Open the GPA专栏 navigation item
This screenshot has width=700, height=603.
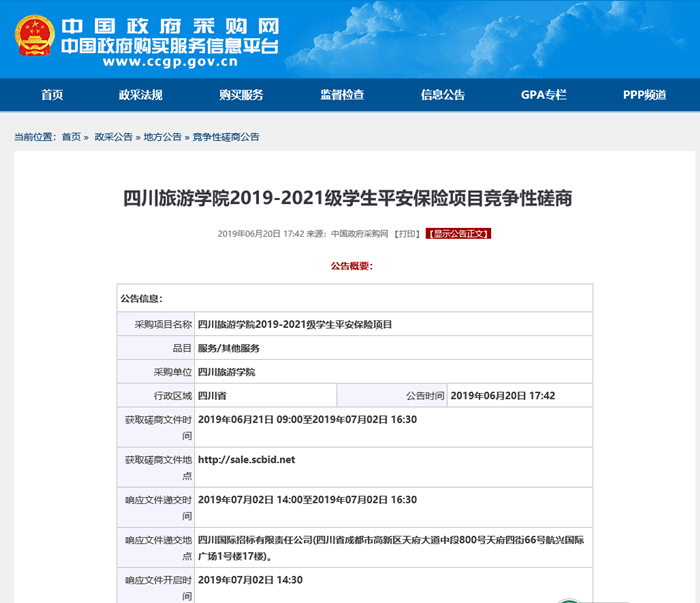(543, 95)
